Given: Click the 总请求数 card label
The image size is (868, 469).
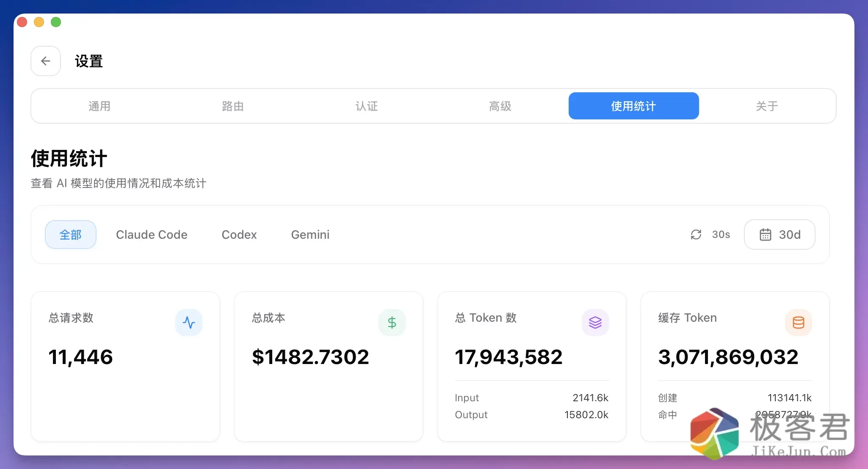Looking at the screenshot, I should click(71, 318).
